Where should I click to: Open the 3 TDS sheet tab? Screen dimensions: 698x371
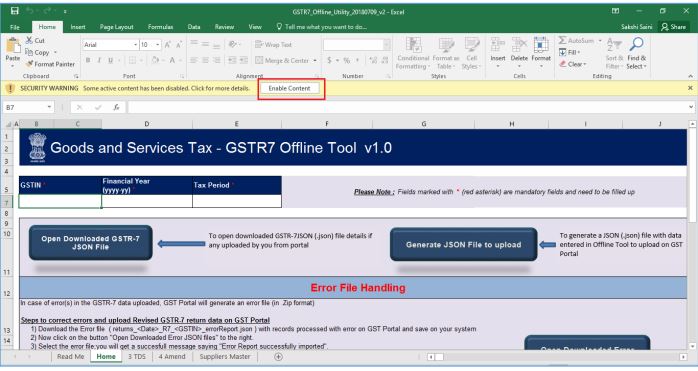pos(137,356)
